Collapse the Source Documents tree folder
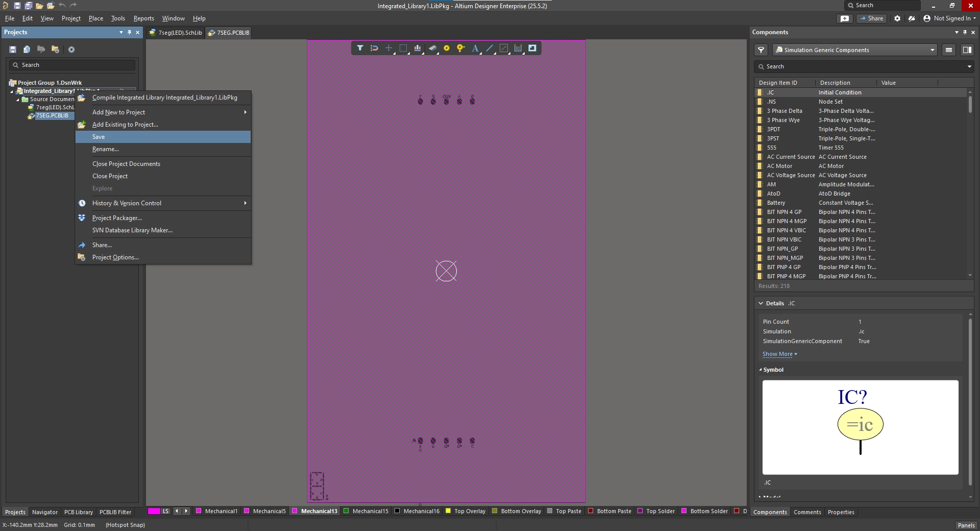Viewport: 980px width, 531px height. coord(17,100)
